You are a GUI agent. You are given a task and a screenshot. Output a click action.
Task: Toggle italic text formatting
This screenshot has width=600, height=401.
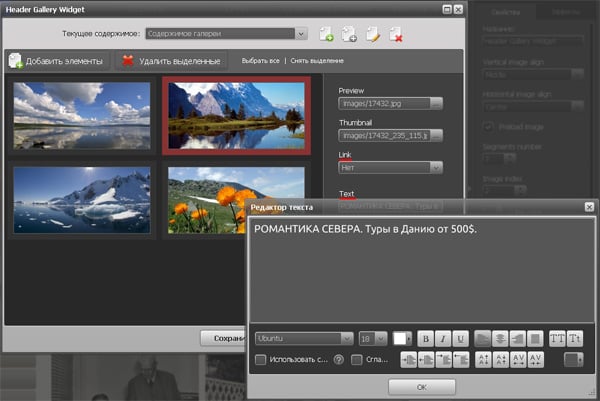(442, 339)
